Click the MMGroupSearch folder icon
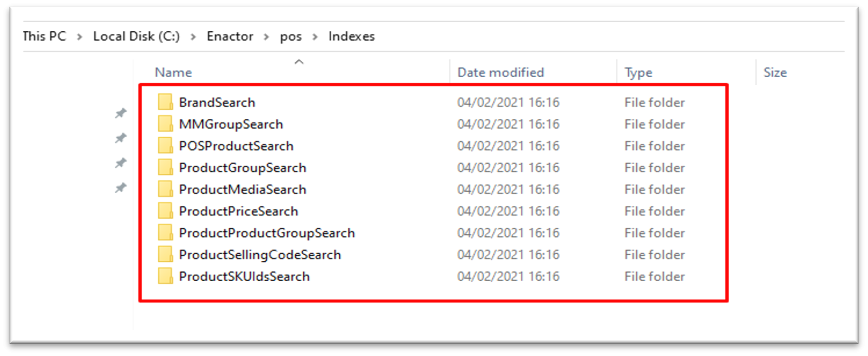The image size is (868, 356). [x=165, y=124]
